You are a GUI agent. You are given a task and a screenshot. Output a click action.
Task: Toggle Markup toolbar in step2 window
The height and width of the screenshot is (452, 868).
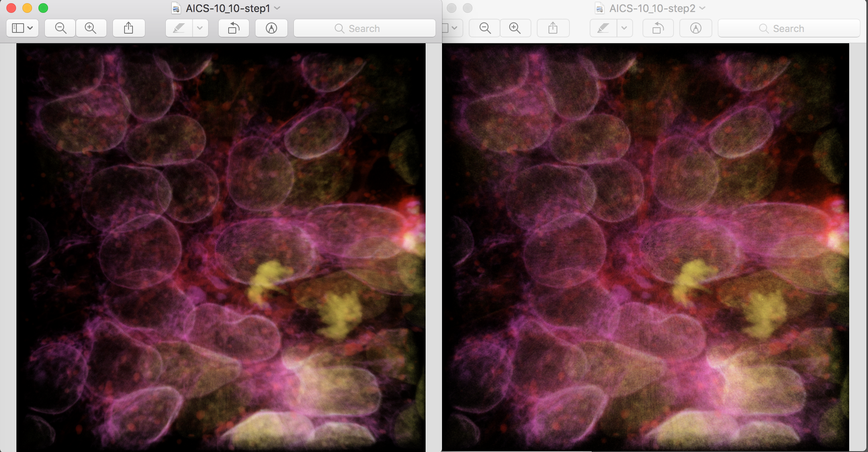(696, 28)
